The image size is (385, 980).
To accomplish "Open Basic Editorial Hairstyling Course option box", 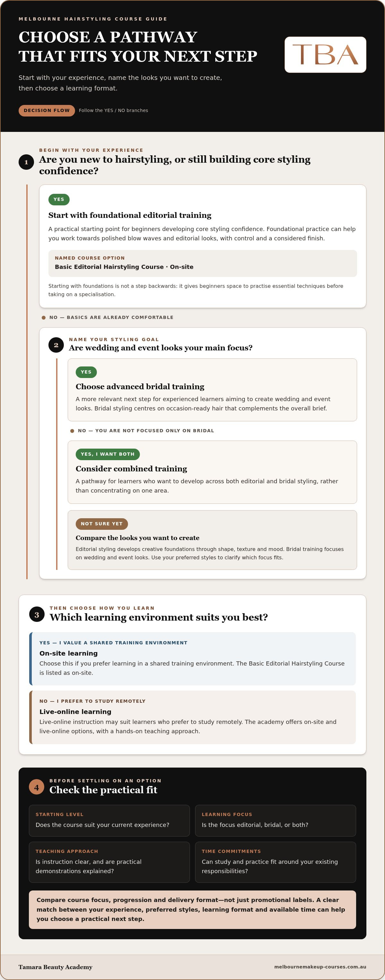I will (202, 263).
